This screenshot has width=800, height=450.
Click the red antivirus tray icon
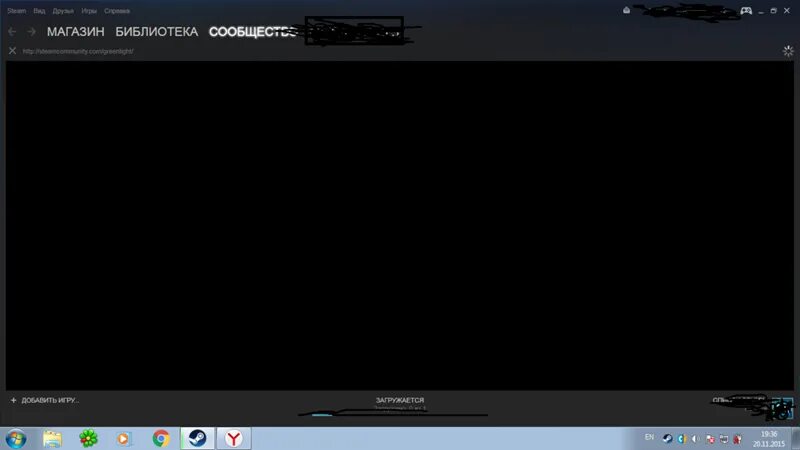(x=738, y=438)
